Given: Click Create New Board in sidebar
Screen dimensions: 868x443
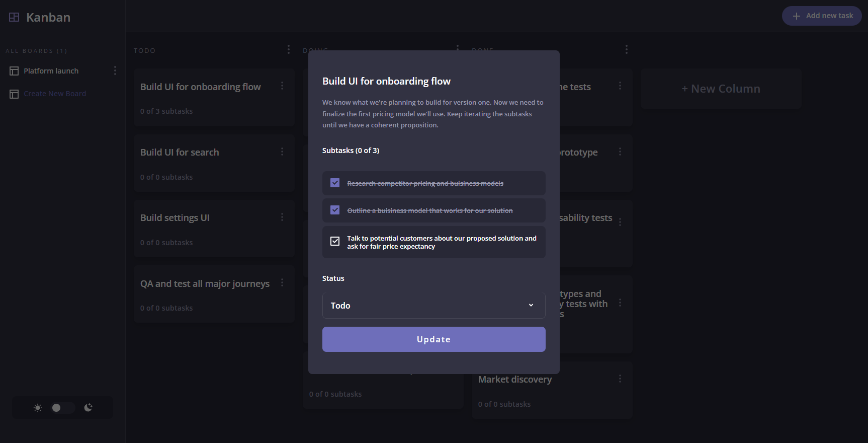Looking at the screenshot, I should pos(55,94).
